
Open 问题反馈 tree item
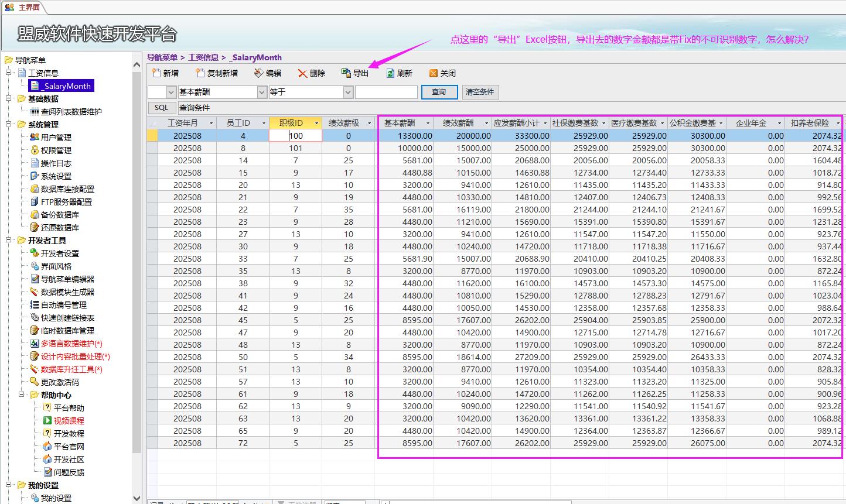(69, 472)
